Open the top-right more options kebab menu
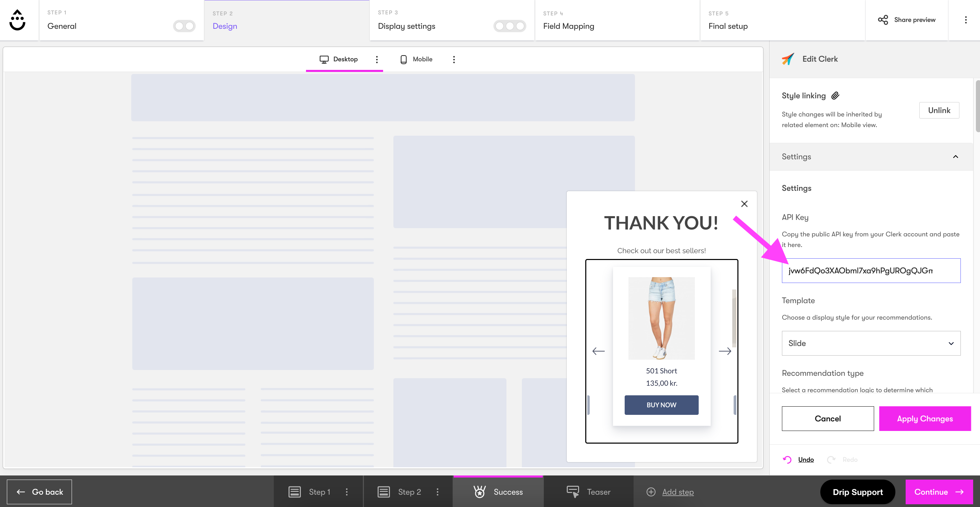980x507 pixels. [x=966, y=20]
